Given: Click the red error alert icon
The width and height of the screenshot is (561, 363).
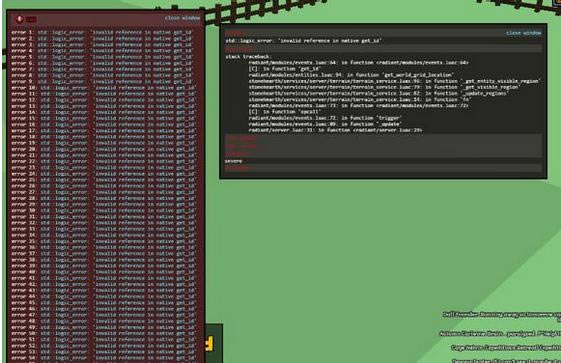Looking at the screenshot, I should tap(20, 19).
